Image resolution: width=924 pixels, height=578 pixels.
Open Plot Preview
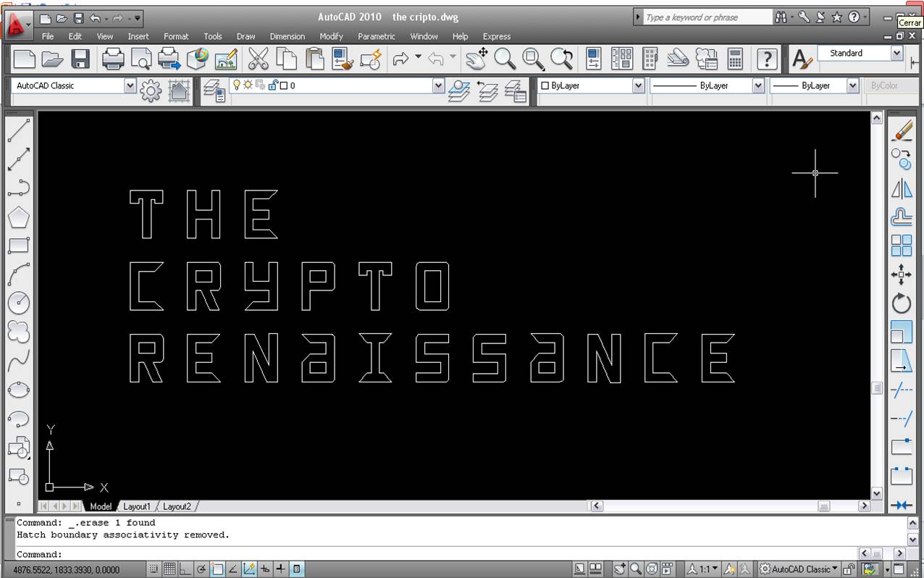click(x=141, y=59)
